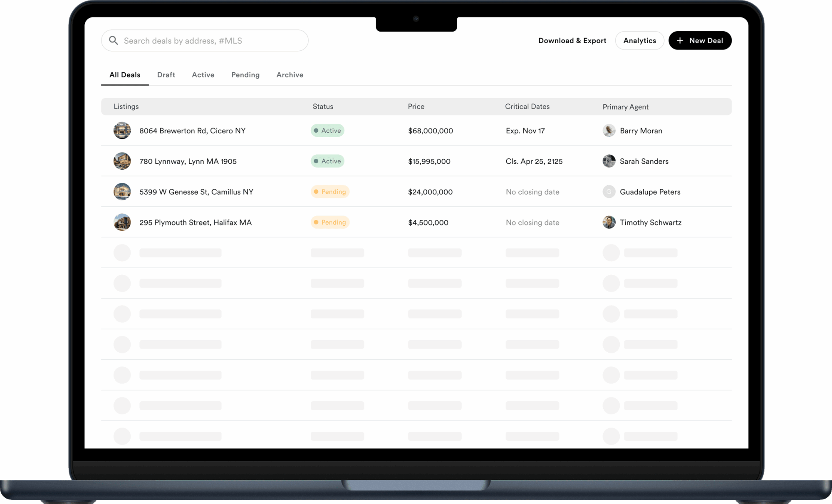Click the date Cls. Apr 25, 2125
Viewport: 832px width, 504px height.
tap(534, 161)
